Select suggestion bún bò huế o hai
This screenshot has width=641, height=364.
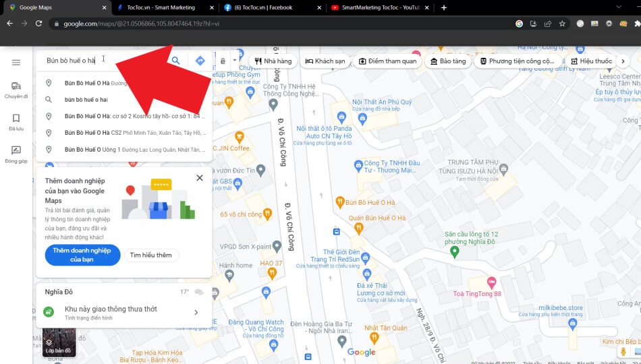(124, 100)
